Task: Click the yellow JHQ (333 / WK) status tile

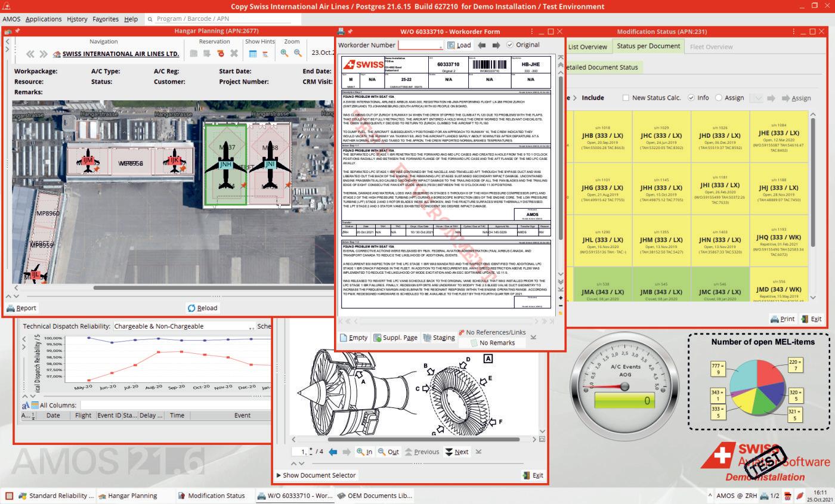Action: click(779, 241)
